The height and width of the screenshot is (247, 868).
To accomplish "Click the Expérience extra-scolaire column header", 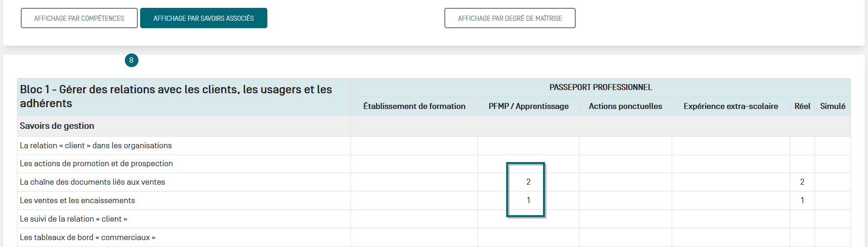I will [730, 106].
